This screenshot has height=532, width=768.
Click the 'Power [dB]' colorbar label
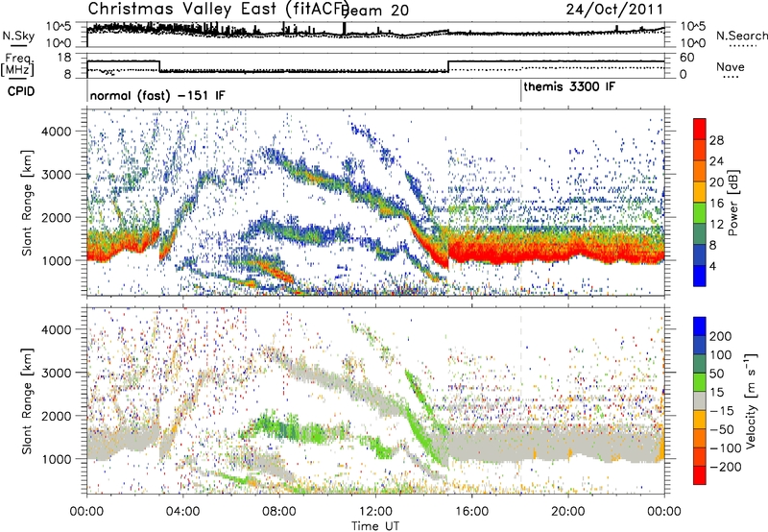(733, 203)
